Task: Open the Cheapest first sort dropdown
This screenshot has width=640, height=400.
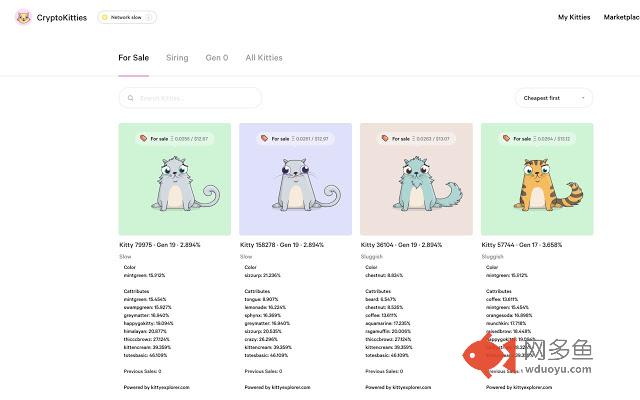Action: tap(554, 98)
